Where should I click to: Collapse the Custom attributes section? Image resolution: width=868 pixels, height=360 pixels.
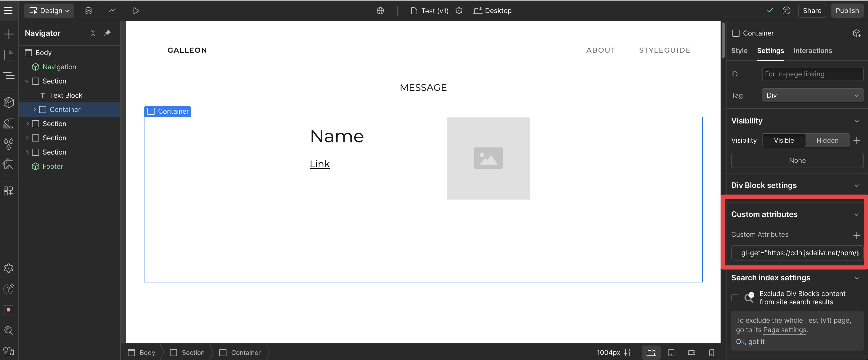pyautogui.click(x=856, y=215)
